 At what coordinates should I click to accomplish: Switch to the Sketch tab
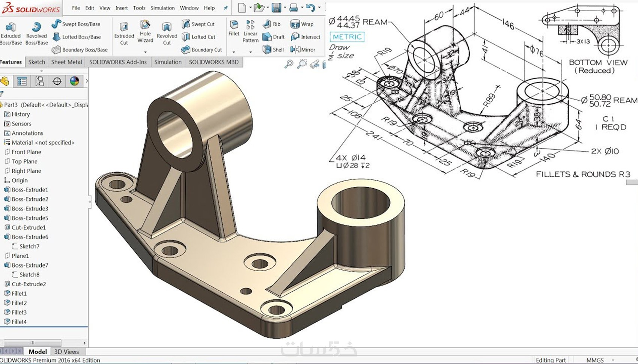(x=37, y=62)
